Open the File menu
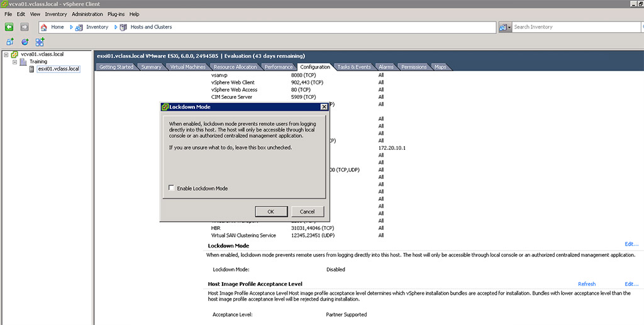The width and height of the screenshot is (644, 325). tap(8, 14)
